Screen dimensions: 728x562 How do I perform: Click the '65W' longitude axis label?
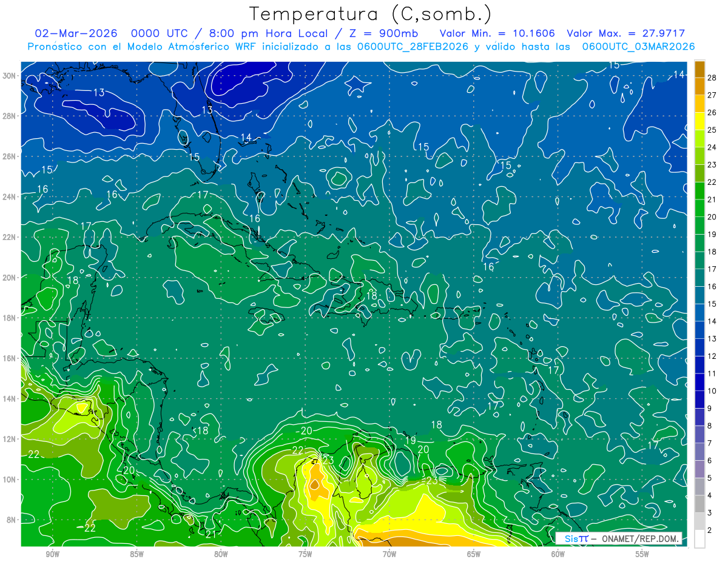(474, 554)
